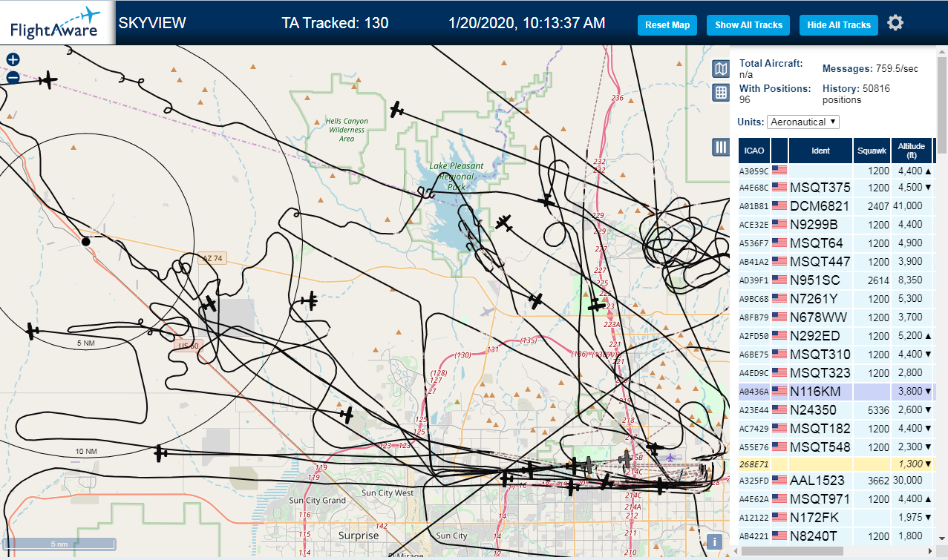Click the black receiver site dot on map

tap(85, 241)
